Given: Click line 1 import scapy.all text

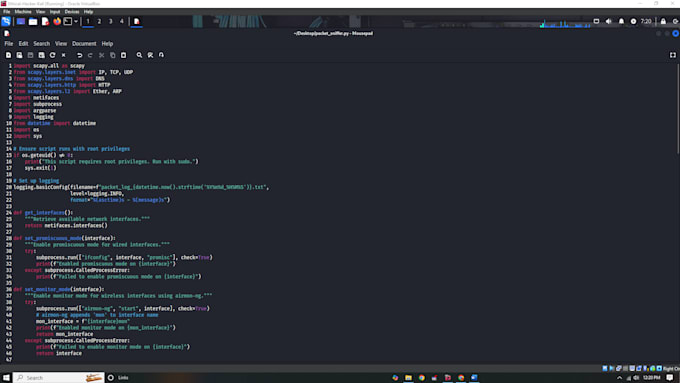Looking at the screenshot, I should [x=49, y=66].
